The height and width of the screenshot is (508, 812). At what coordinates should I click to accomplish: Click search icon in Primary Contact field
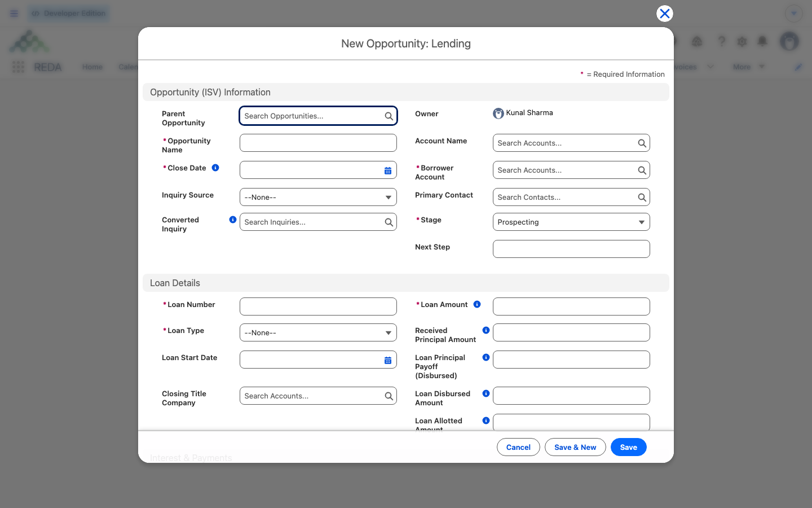(642, 198)
